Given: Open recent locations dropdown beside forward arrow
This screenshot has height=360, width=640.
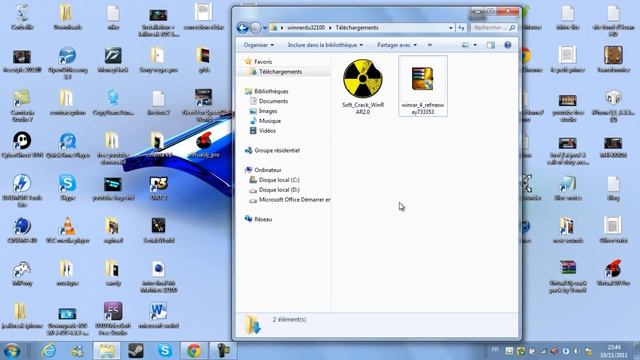Looking at the screenshot, I should 265,28.
